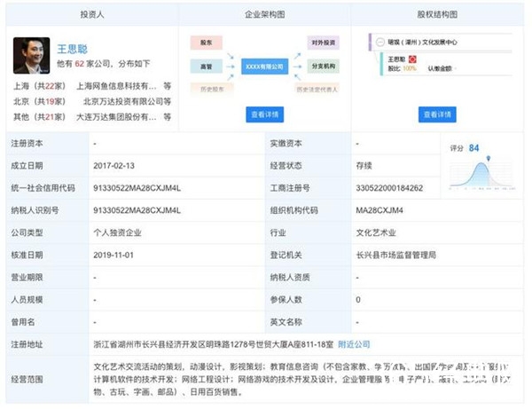Click the 他有 62 家公司 summary text
532x409 pixels.
point(104,64)
